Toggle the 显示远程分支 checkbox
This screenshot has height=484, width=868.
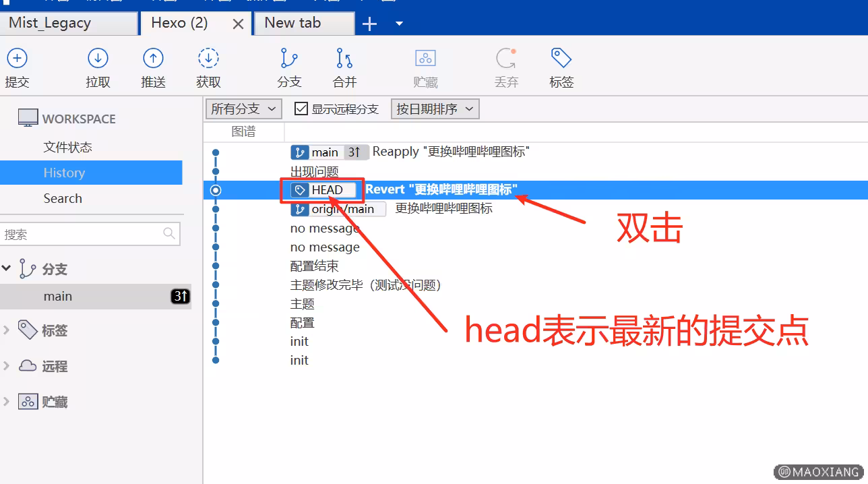pyautogui.click(x=301, y=109)
